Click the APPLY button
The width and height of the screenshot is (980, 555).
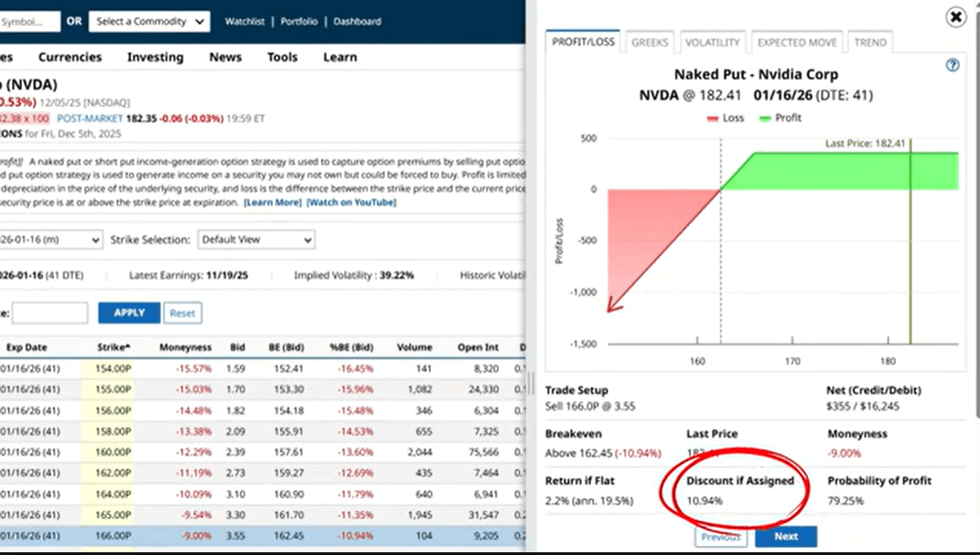click(x=128, y=312)
